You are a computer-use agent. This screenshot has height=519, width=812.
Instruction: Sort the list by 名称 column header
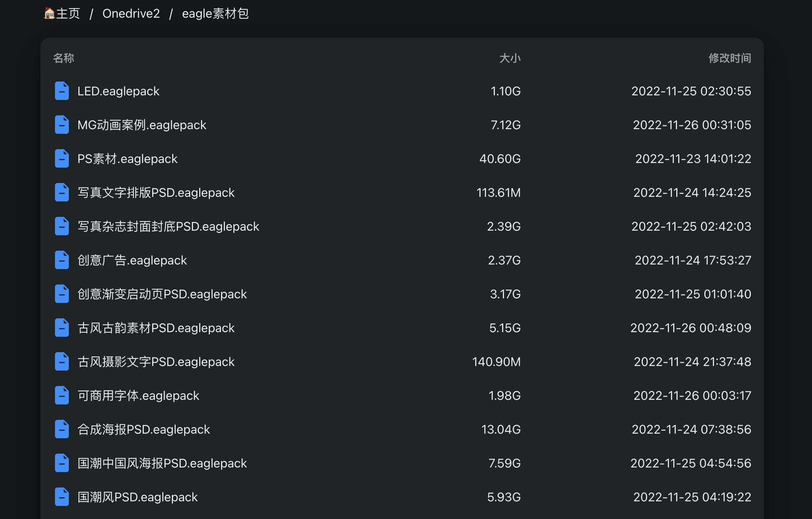coord(63,58)
